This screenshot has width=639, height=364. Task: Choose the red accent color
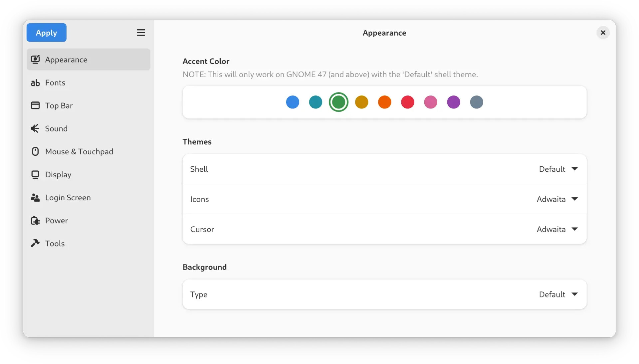click(407, 102)
